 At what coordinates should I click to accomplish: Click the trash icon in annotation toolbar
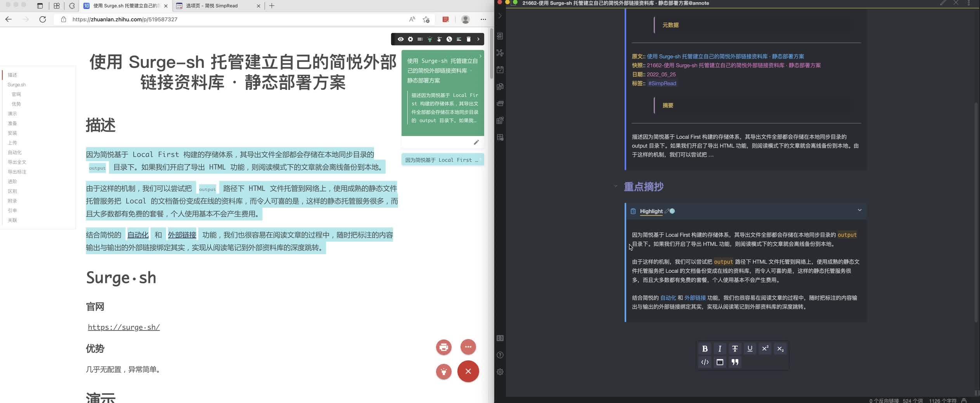point(468,39)
